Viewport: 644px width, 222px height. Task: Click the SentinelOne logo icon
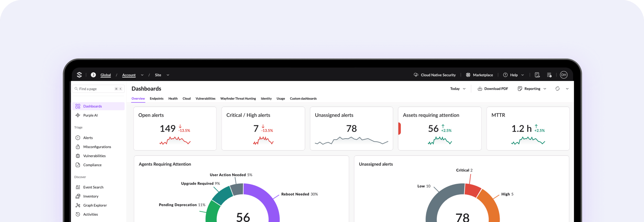click(x=79, y=75)
